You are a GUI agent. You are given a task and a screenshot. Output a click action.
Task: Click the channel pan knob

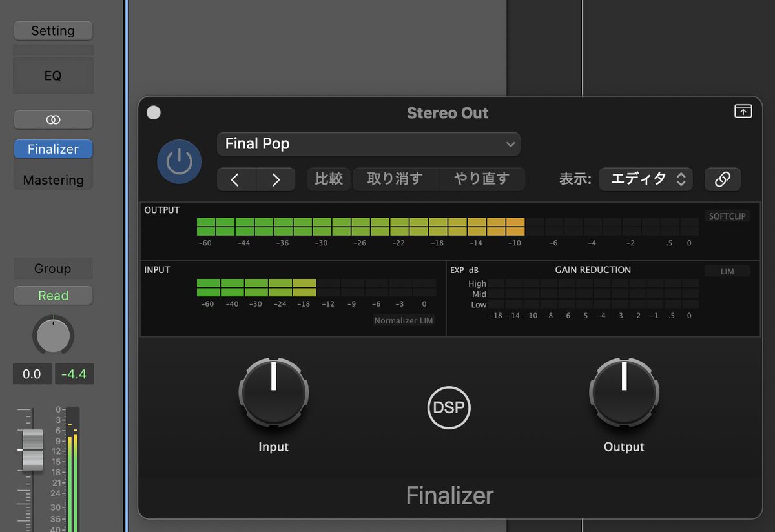[x=53, y=335]
